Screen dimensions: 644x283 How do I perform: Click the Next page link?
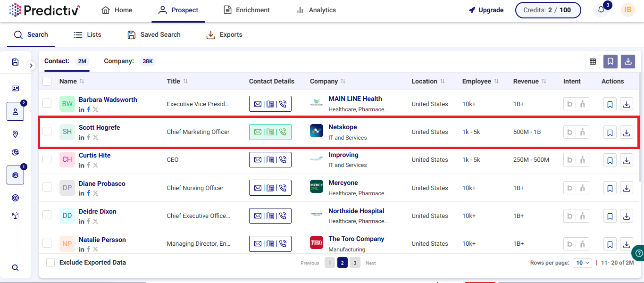click(371, 263)
